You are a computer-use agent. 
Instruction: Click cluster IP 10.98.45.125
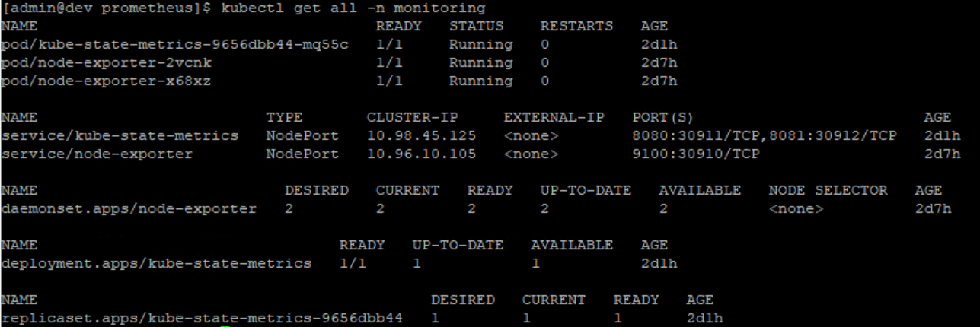[x=421, y=135]
